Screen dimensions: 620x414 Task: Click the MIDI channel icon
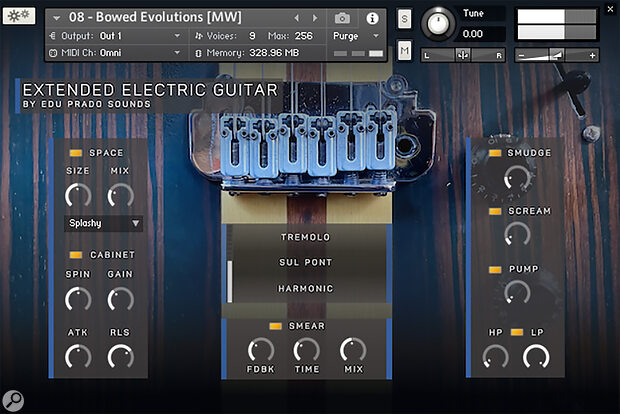(x=52, y=53)
